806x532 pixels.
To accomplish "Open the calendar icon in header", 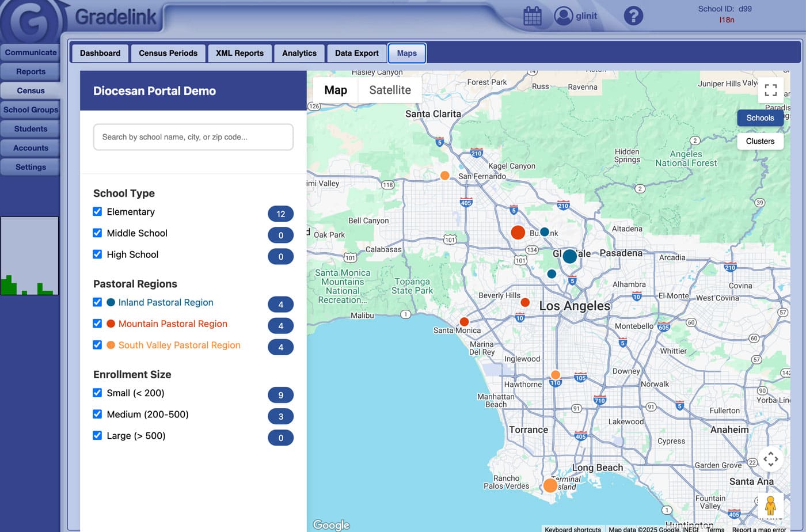I will pyautogui.click(x=533, y=16).
